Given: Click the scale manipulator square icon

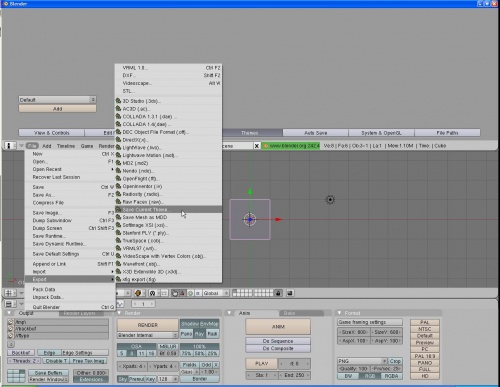Looking at the screenshot, I should [198, 293].
